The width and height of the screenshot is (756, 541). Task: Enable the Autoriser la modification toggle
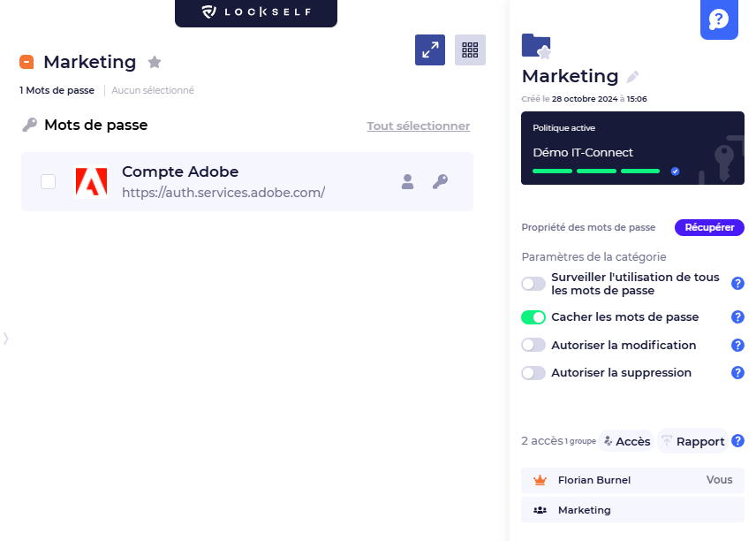pos(533,345)
